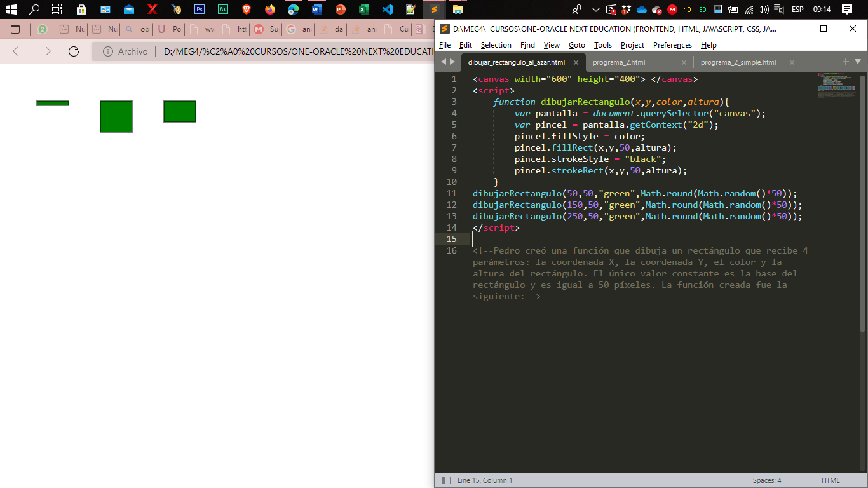Switch to the 'Cu' browser tab
868x488 pixels.
395,29
